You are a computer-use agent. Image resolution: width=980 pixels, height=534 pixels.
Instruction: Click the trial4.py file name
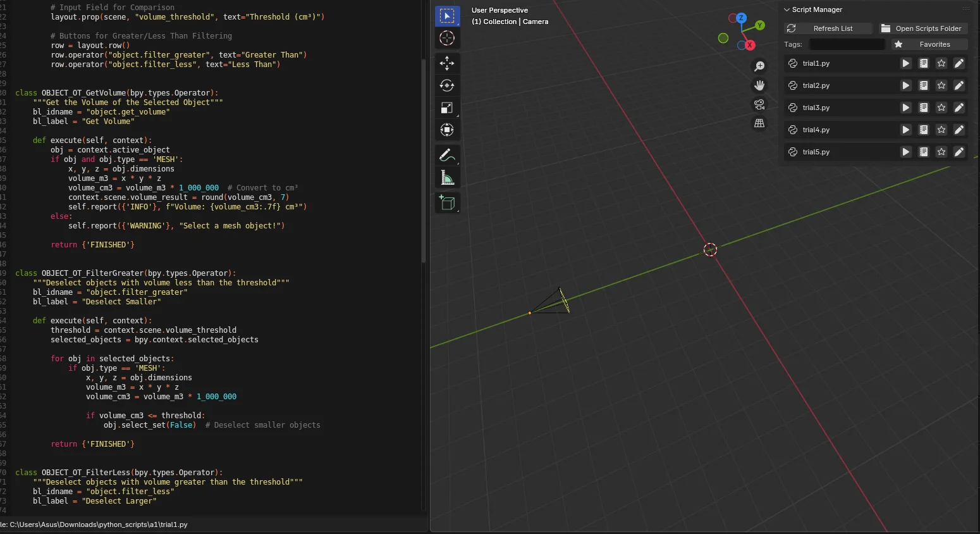pyautogui.click(x=816, y=130)
